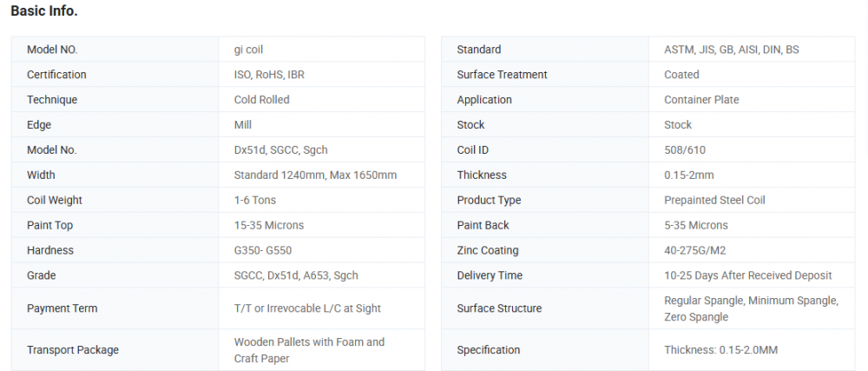868x371 pixels.
Task: Click the '1-6 Tons' coil weight value
Action: click(x=254, y=201)
